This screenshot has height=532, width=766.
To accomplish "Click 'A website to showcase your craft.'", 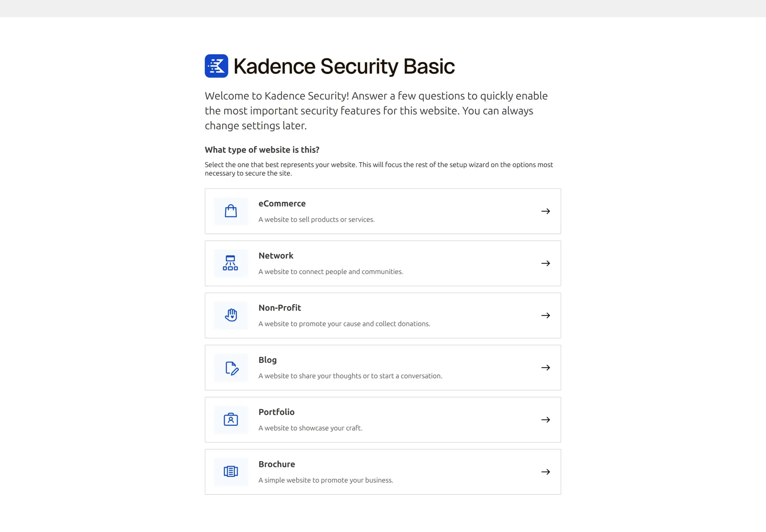I will [x=310, y=428].
